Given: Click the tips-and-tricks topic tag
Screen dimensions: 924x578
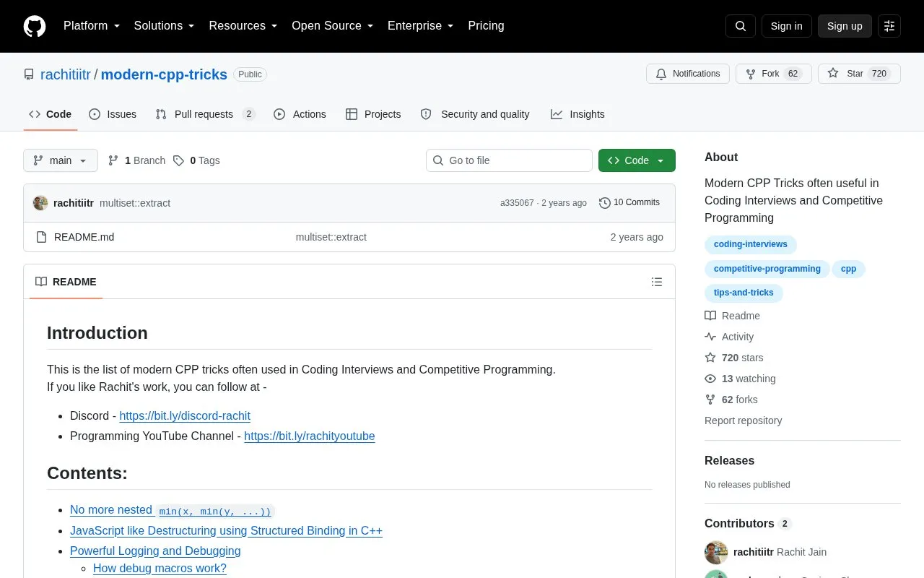Looking at the screenshot, I should pyautogui.click(x=744, y=293).
